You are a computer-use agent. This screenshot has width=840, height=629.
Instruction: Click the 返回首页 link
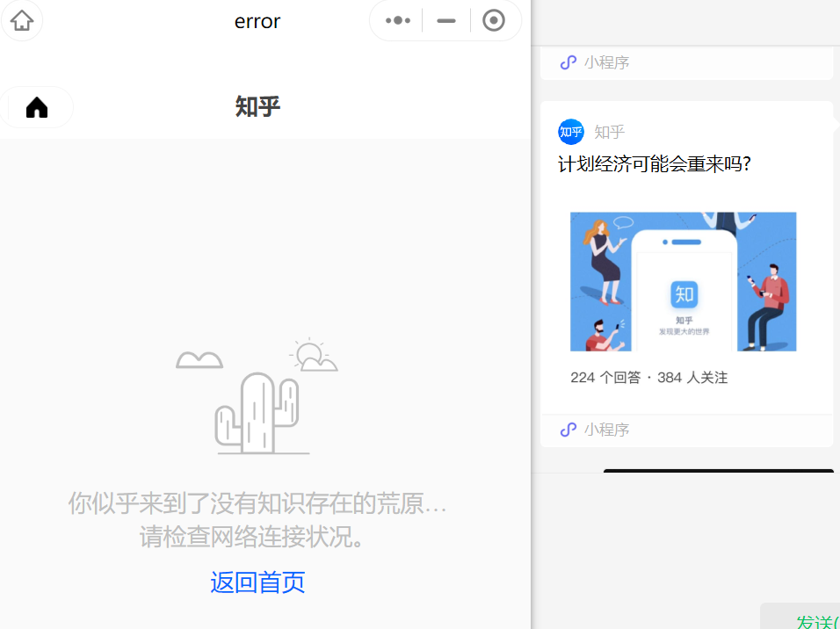(x=257, y=582)
